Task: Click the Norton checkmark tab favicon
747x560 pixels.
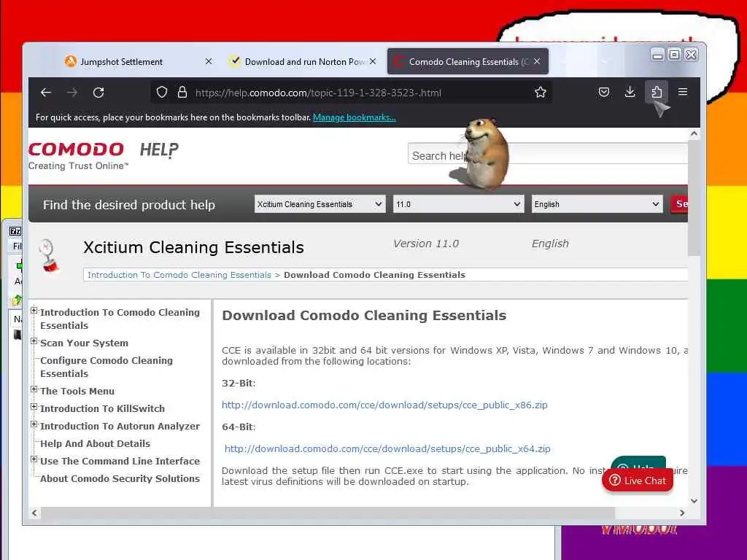Action: pyautogui.click(x=234, y=61)
